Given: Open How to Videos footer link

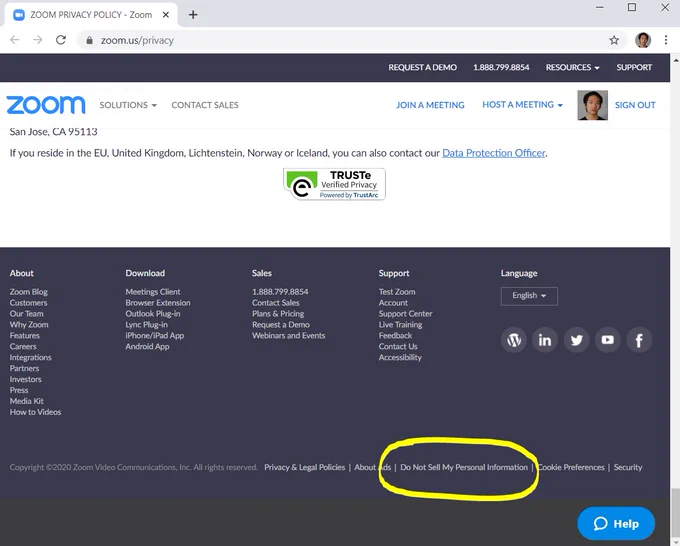Looking at the screenshot, I should [x=35, y=412].
